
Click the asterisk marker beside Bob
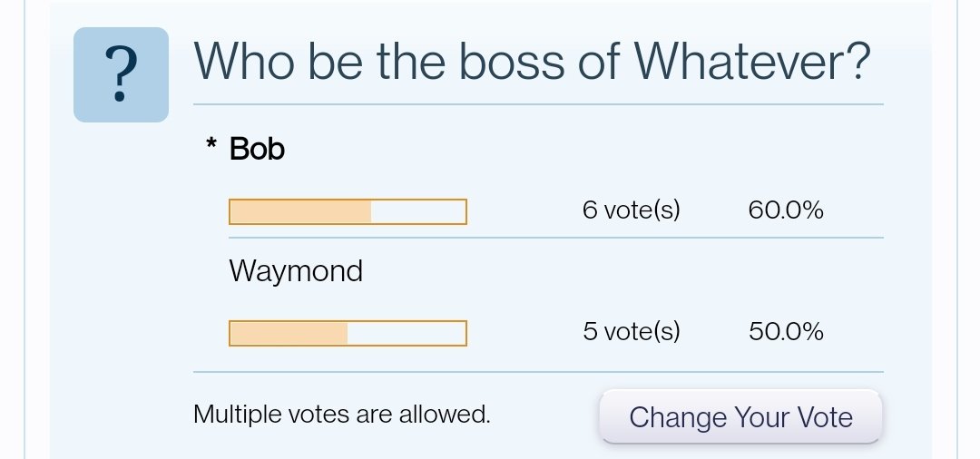coord(211,144)
